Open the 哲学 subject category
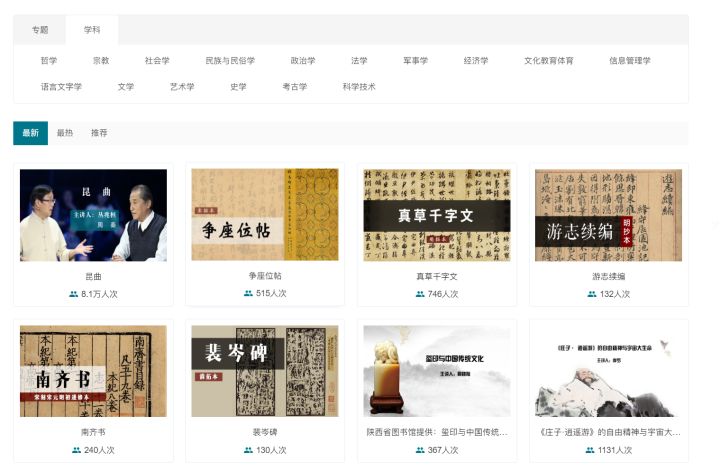Screen dimensions: 720x472 pos(49,61)
